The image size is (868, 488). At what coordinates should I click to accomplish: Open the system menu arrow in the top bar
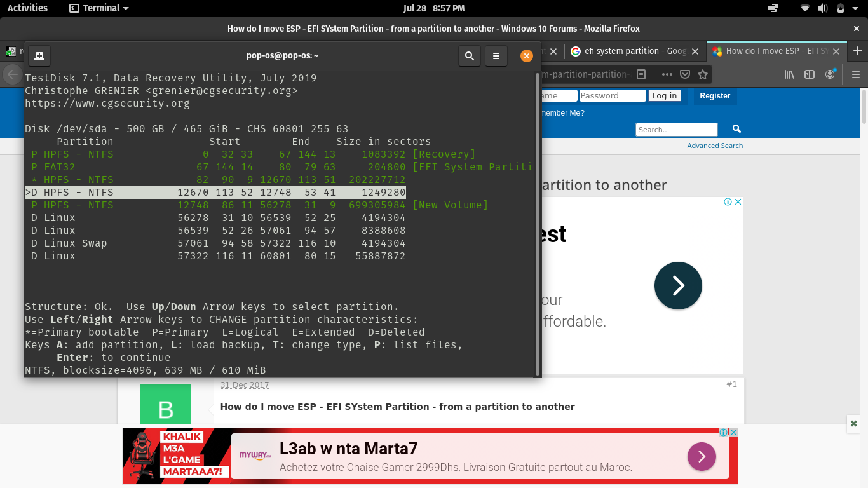(x=855, y=9)
